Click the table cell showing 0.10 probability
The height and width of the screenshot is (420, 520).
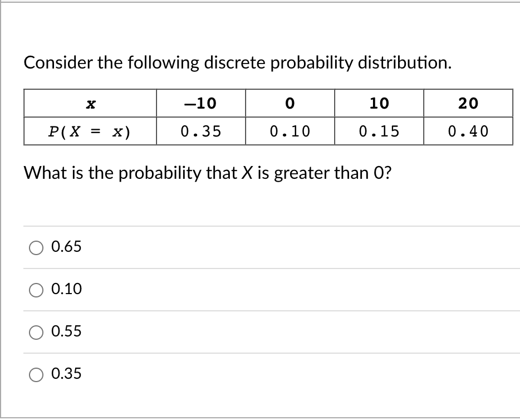coord(290,131)
